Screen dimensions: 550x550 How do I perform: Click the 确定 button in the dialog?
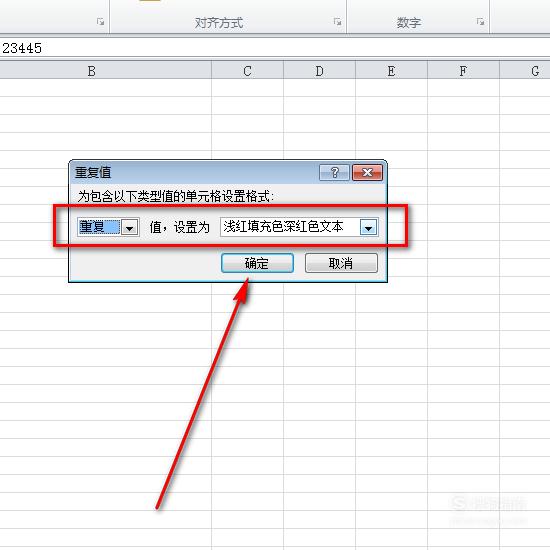click(257, 263)
